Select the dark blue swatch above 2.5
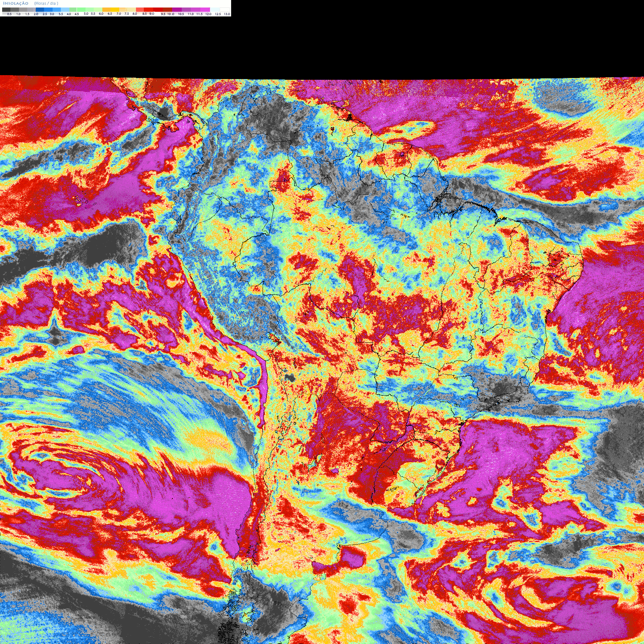Viewport: 644px width, 644px height. pos(40,10)
